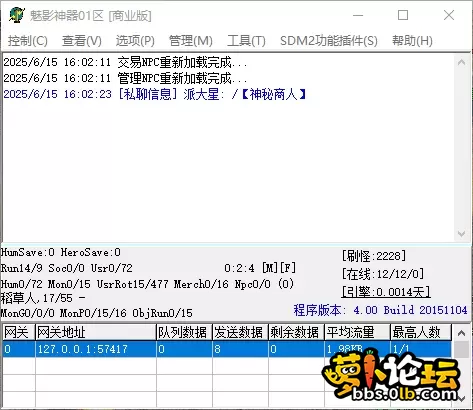Click the application icon in title bar
The width and height of the screenshot is (473, 410).
17,15
